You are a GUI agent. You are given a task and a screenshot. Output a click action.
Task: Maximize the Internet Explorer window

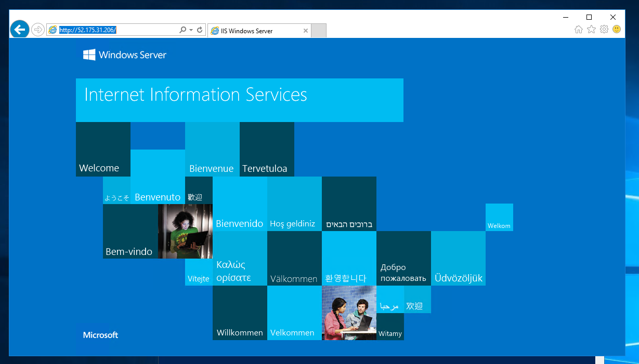click(x=589, y=17)
